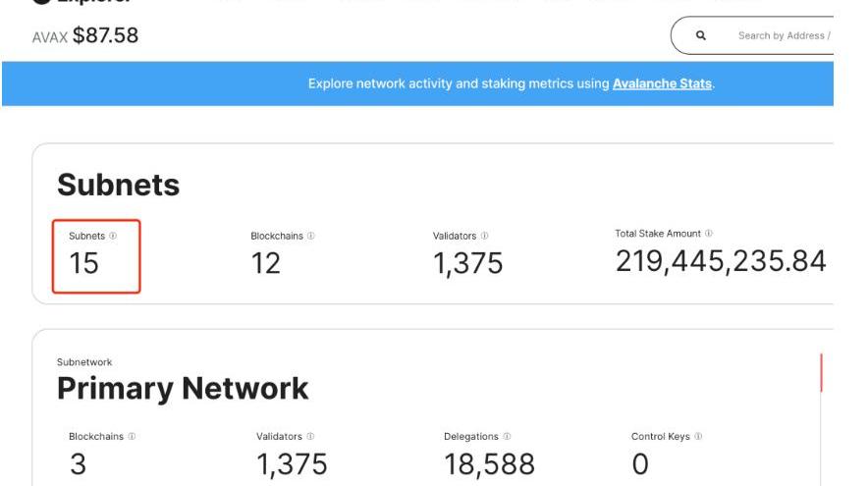Click info icon beside Primary Network Validators label

click(x=310, y=437)
